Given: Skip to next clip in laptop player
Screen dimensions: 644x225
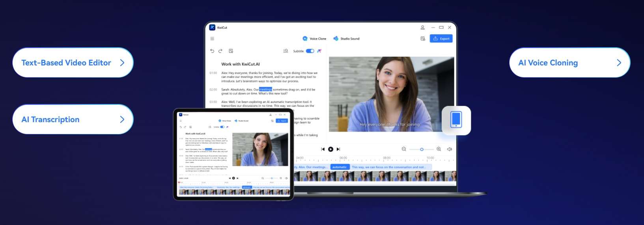Looking at the screenshot, I should [x=338, y=149].
